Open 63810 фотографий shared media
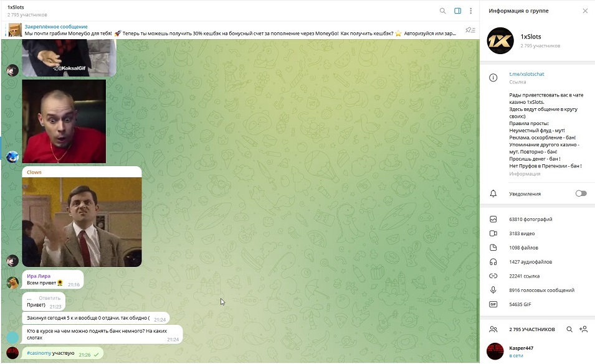This screenshot has height=364, width=595. point(530,219)
